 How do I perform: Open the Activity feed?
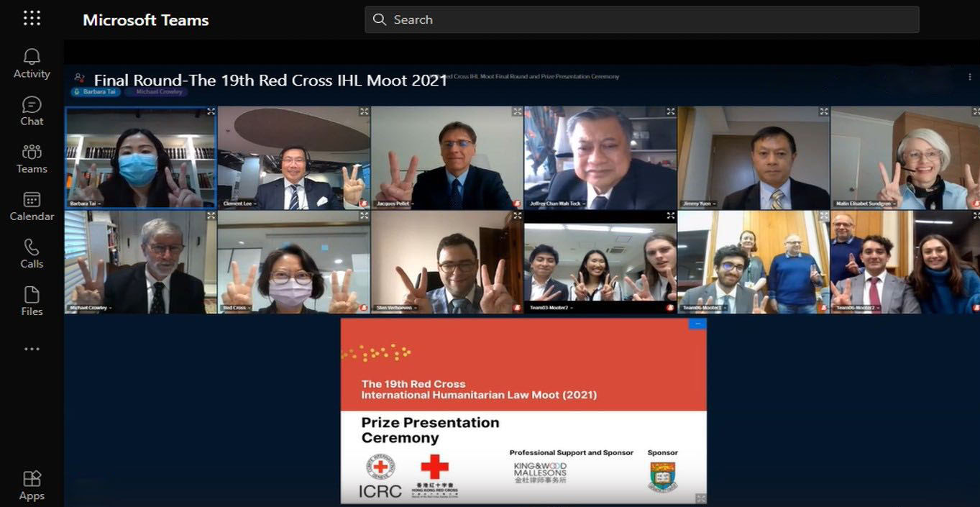[x=32, y=63]
